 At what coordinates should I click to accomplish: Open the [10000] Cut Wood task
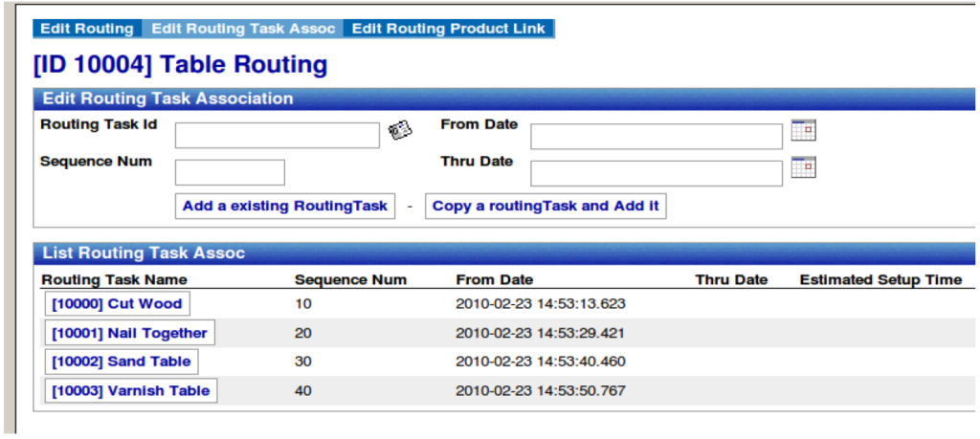[x=117, y=304]
